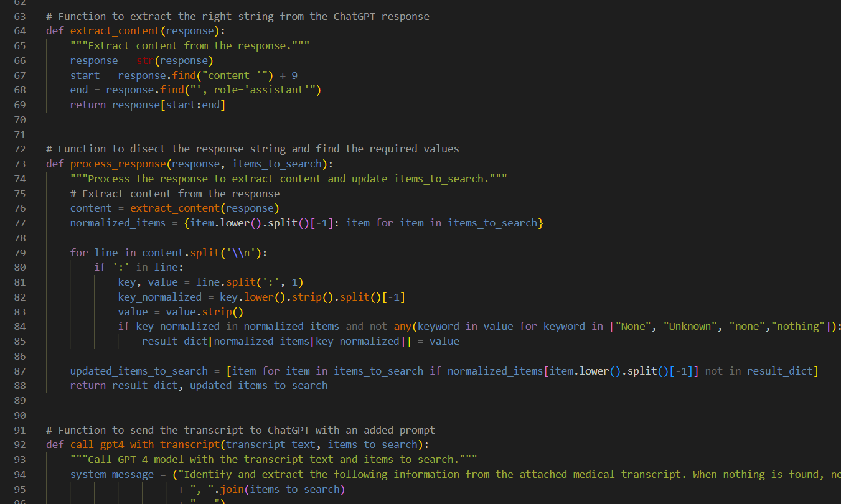Click line number 78 in the gutter
Screen dimensions: 841x504
pos(19,238)
